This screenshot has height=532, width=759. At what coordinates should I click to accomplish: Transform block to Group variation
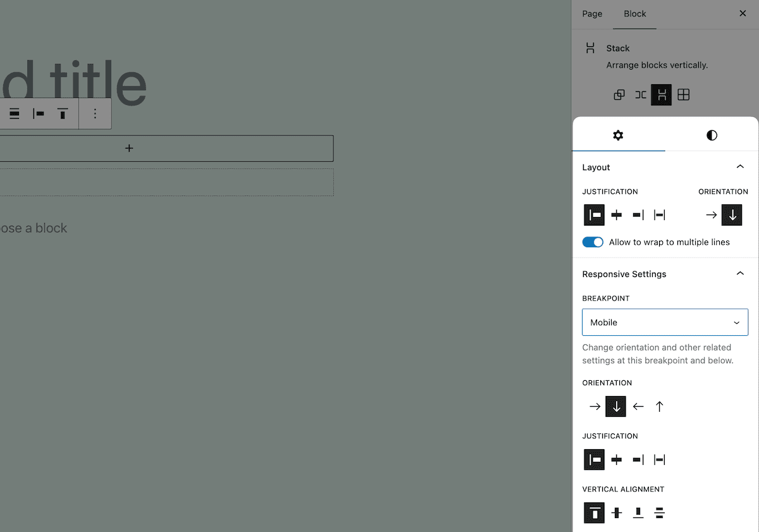619,95
